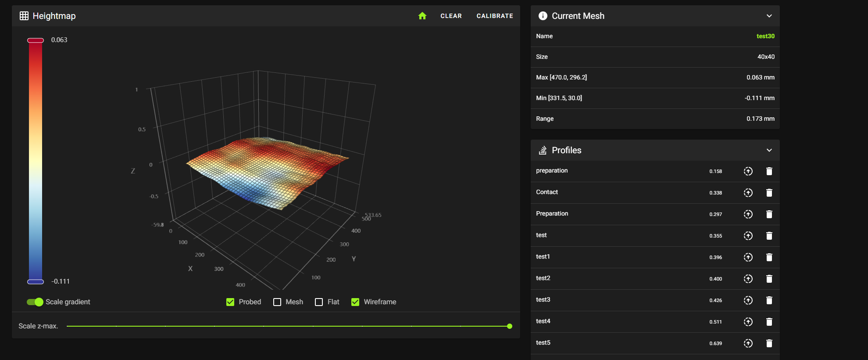Uncheck the Probed checkbox
This screenshot has height=360, width=868.
click(230, 302)
